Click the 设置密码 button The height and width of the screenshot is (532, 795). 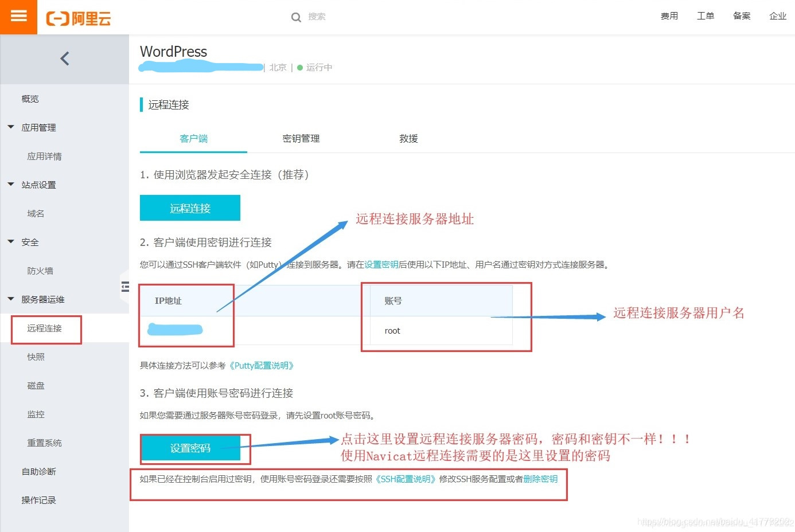(x=190, y=448)
